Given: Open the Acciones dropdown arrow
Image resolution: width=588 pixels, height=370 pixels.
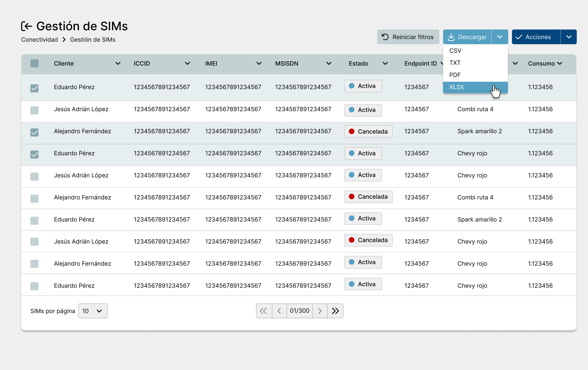Looking at the screenshot, I should [569, 37].
